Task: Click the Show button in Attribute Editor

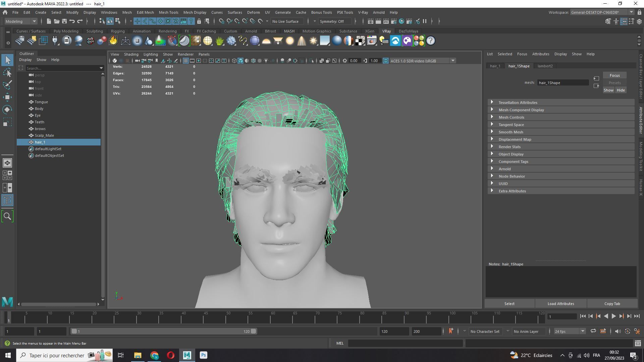Action: 608,90
